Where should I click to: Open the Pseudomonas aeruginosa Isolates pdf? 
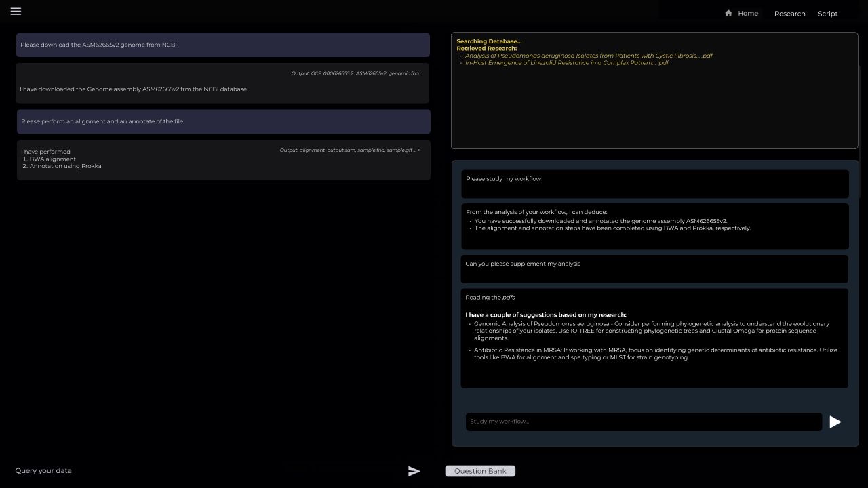coord(588,56)
